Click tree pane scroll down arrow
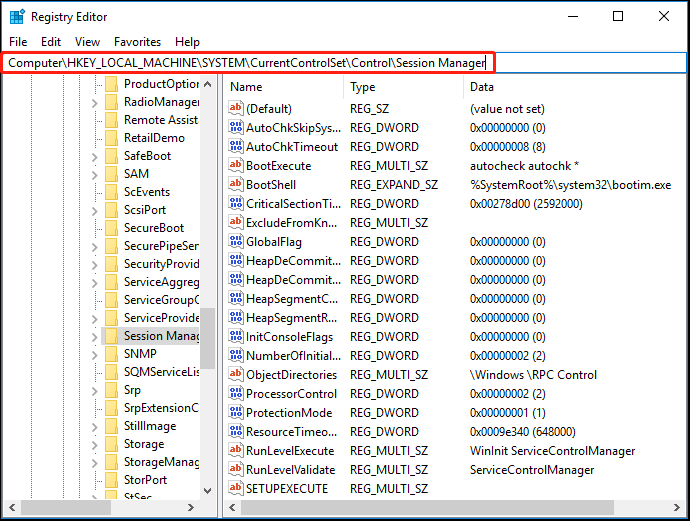 [208, 490]
